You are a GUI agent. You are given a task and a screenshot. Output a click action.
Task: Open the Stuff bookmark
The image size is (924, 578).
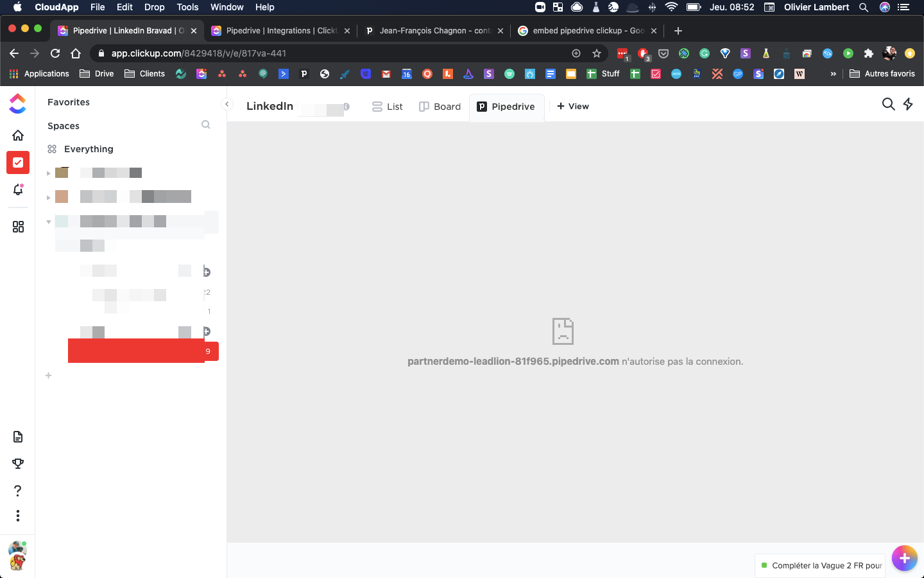pos(603,74)
